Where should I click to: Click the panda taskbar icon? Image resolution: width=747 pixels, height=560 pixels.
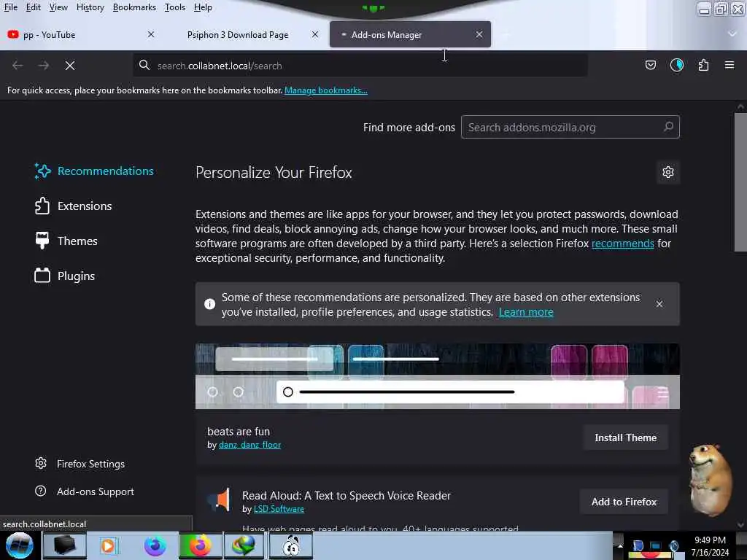point(291,545)
